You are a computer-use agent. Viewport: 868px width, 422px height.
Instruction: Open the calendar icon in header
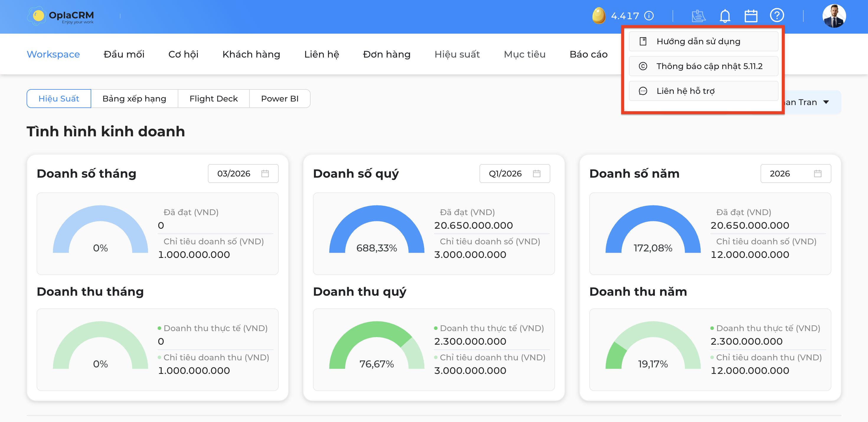coord(751,16)
